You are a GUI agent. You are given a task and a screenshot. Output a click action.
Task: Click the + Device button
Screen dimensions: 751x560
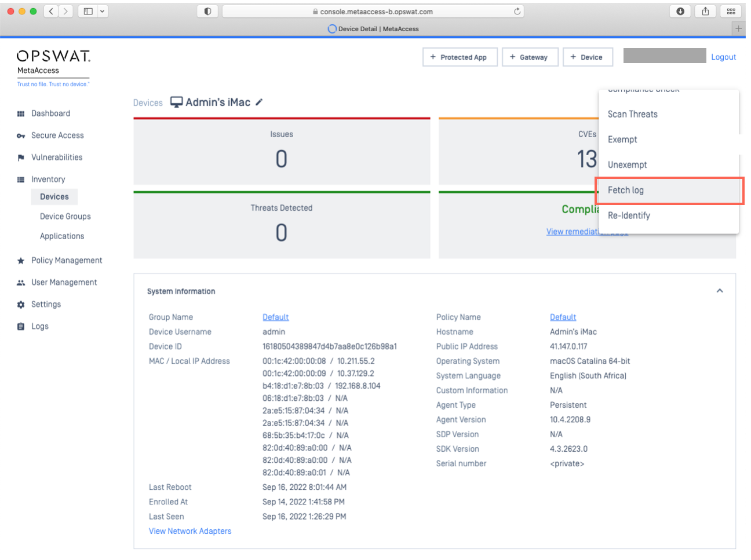tap(588, 57)
